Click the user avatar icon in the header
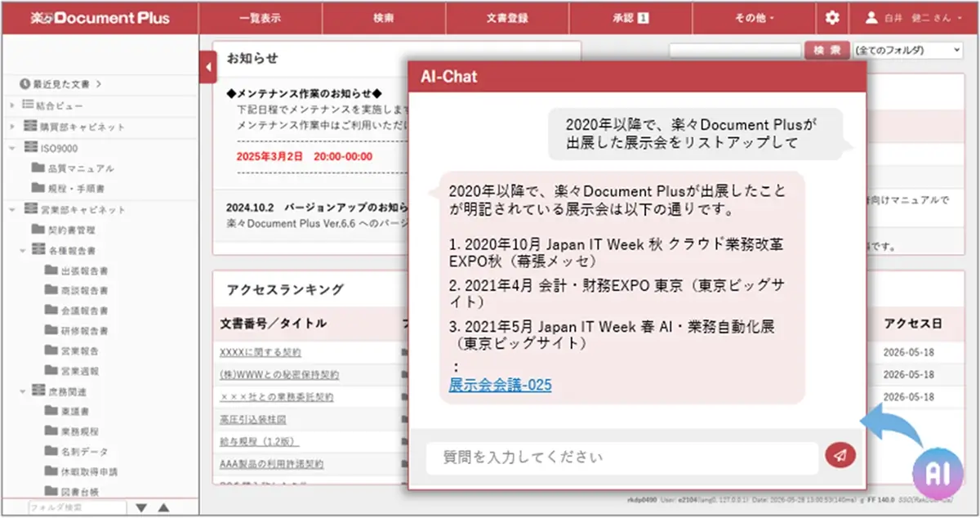The height and width of the screenshot is (518, 980). 871,17
